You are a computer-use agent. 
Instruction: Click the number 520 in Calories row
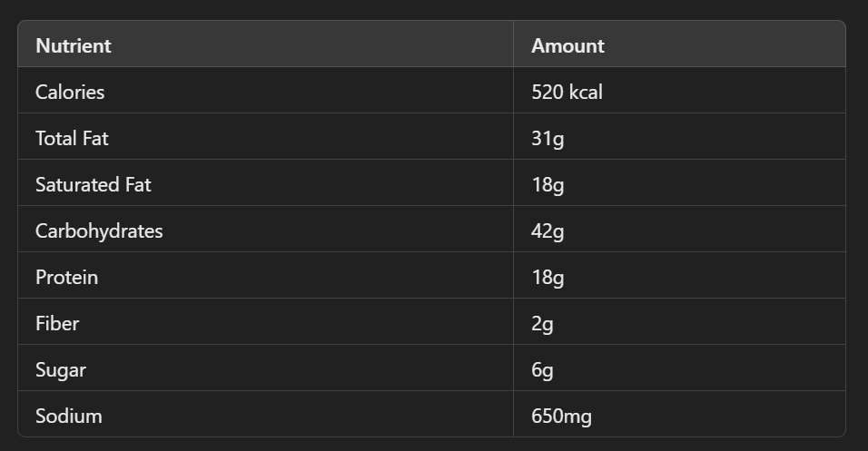pyautogui.click(x=547, y=92)
